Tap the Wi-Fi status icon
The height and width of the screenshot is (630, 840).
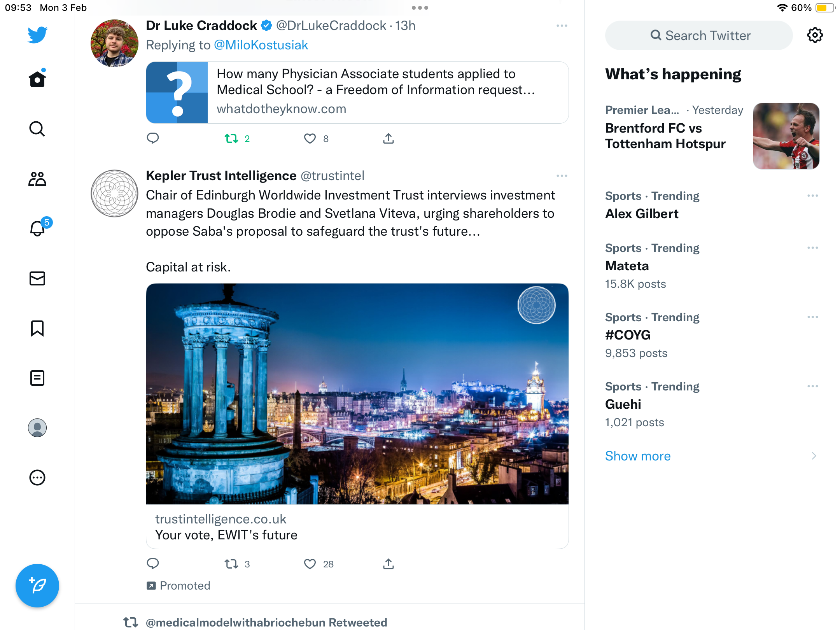pos(782,8)
